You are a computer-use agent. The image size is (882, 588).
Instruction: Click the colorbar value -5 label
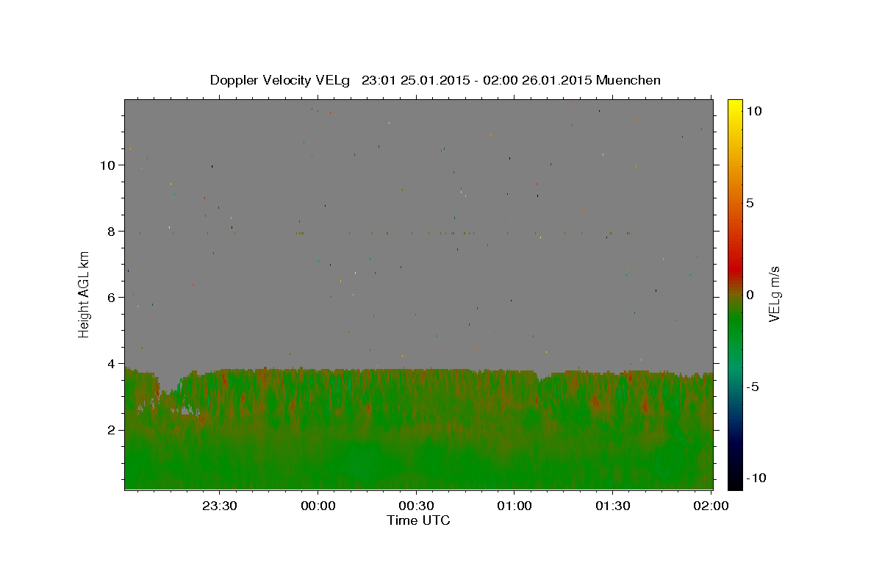(753, 387)
